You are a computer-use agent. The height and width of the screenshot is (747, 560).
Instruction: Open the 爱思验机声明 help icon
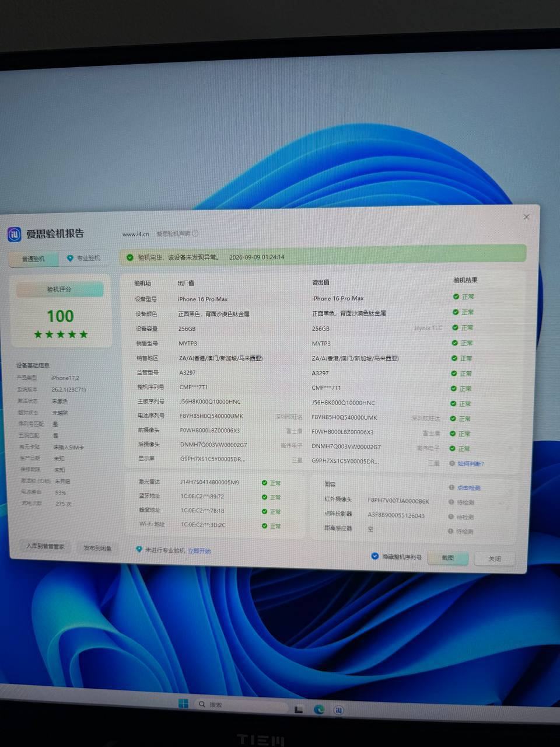(195, 233)
